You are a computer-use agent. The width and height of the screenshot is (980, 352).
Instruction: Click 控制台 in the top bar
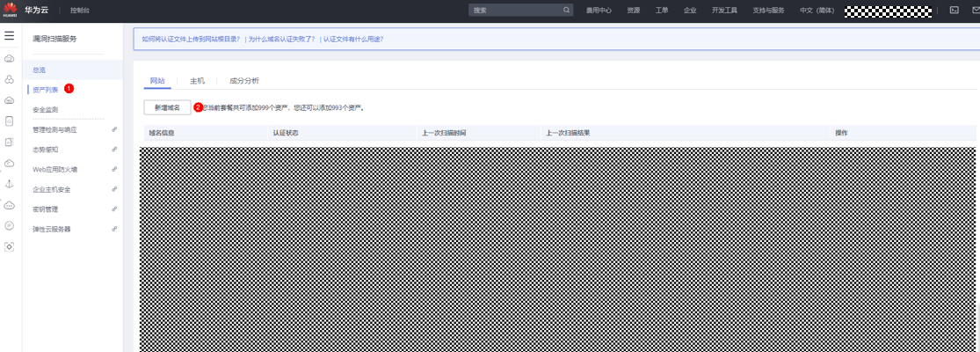[79, 11]
